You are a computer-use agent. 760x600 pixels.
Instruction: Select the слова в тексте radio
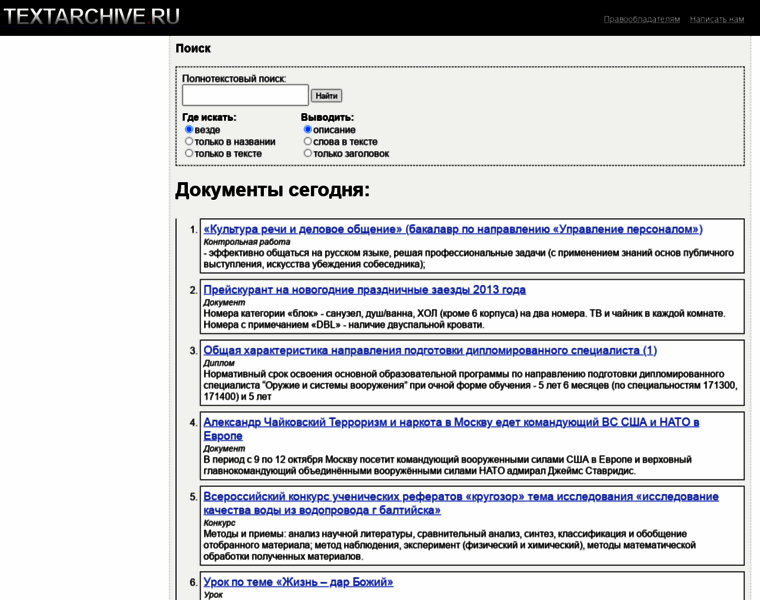tap(307, 141)
